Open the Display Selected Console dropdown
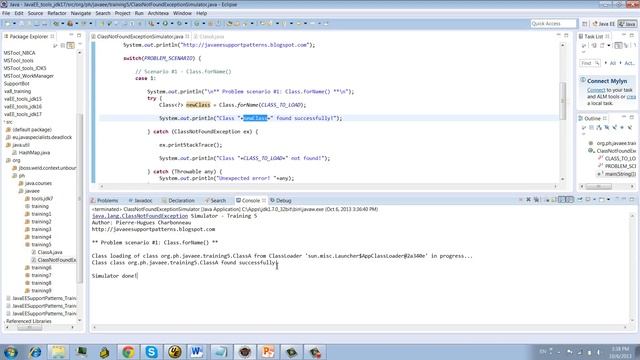 595,200
